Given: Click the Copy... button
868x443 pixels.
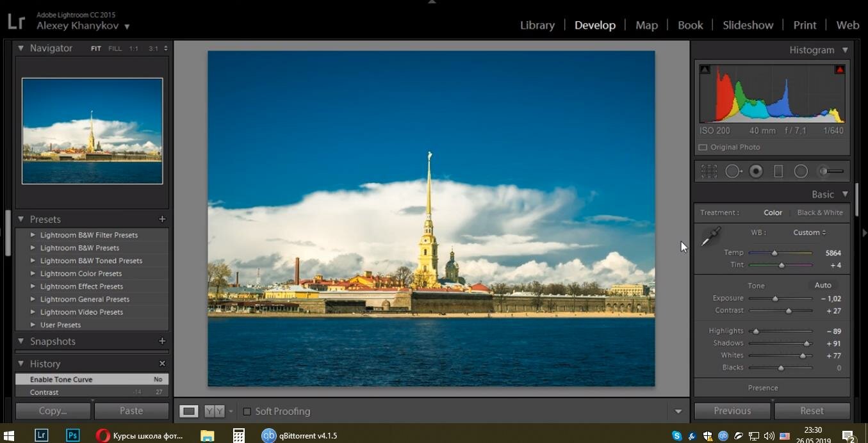Looking at the screenshot, I should tap(53, 411).
